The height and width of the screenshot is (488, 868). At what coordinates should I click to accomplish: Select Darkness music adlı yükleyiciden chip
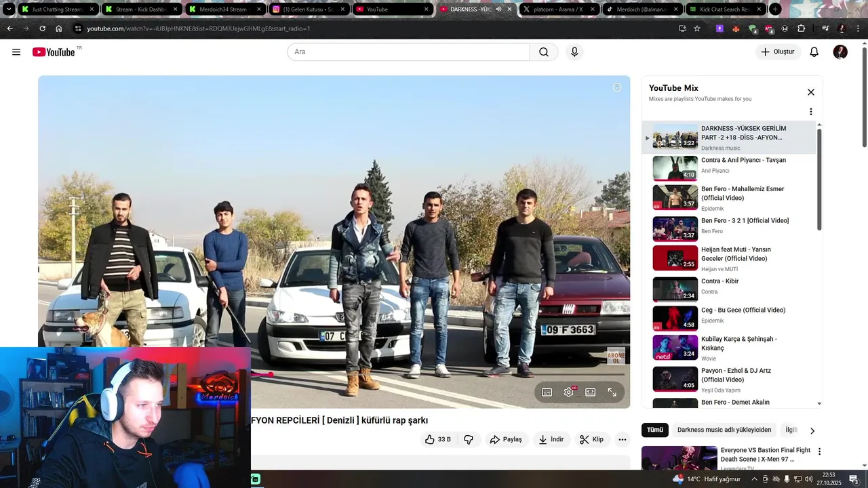[x=724, y=430]
